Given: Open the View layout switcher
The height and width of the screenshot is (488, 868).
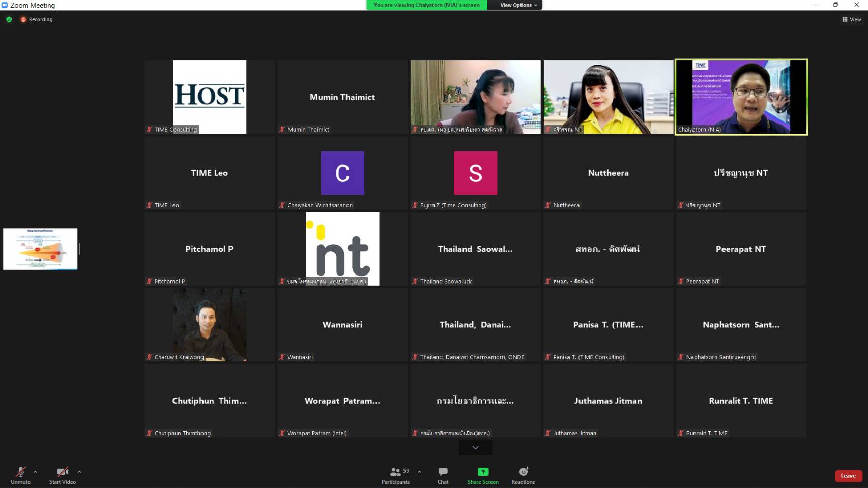Looking at the screenshot, I should click(851, 19).
